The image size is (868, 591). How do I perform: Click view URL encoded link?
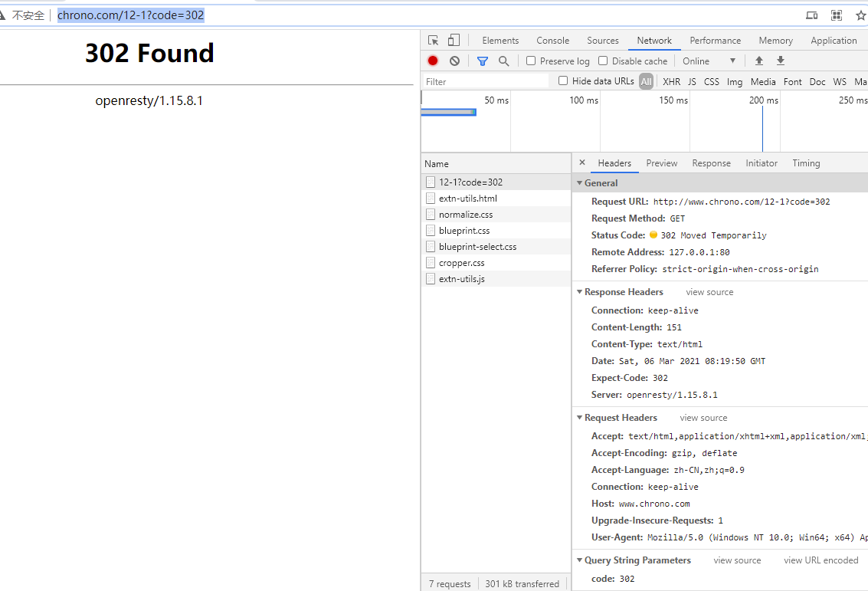coord(821,560)
